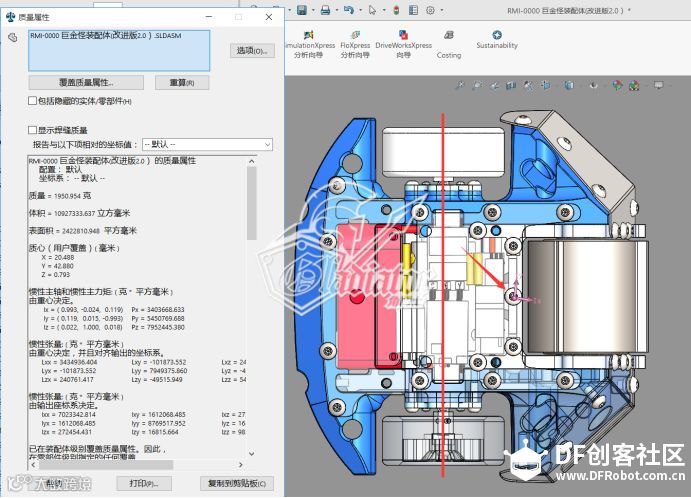691x498 pixels.
Task: Click the Ixx = 7023342.814 value
Action: [x=68, y=415]
